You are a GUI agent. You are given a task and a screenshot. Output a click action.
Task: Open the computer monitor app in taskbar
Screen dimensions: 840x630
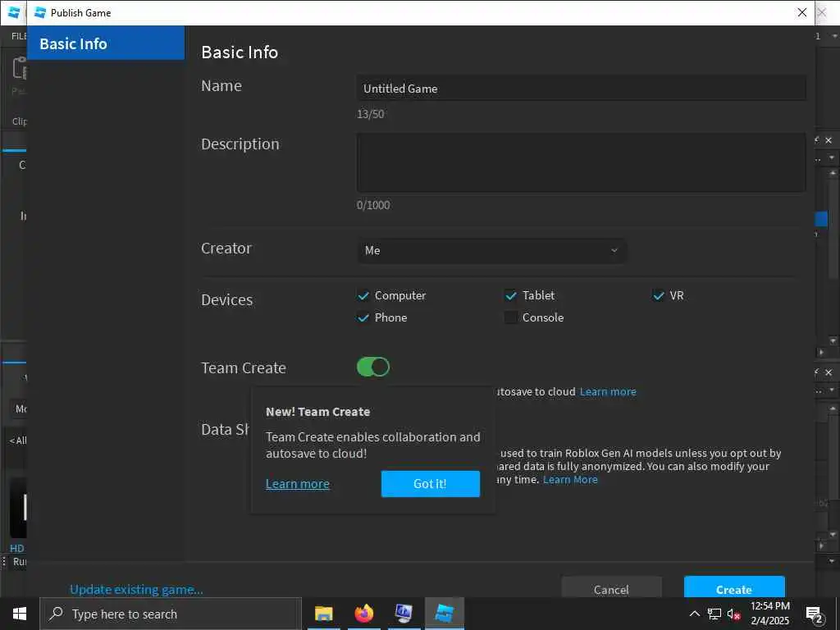(x=404, y=614)
